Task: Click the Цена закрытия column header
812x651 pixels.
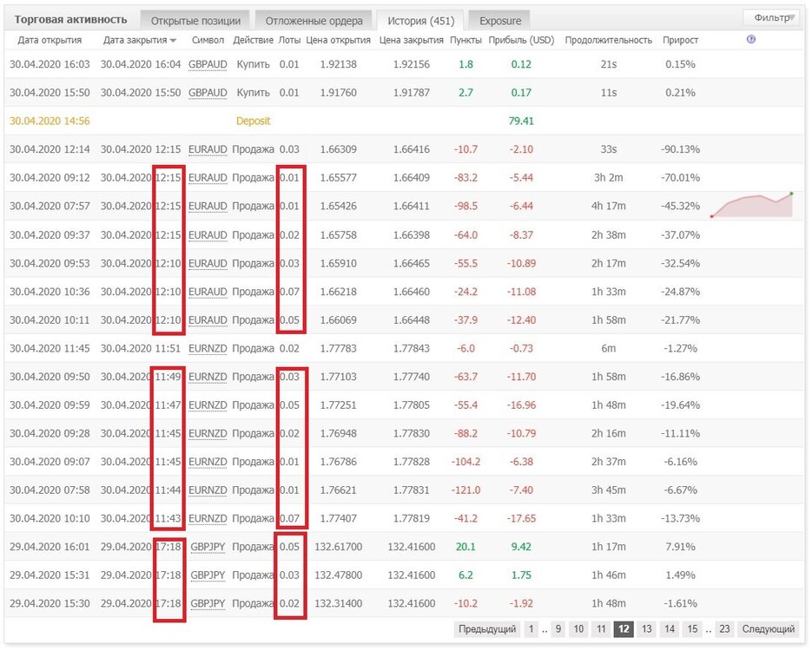Action: point(411,40)
